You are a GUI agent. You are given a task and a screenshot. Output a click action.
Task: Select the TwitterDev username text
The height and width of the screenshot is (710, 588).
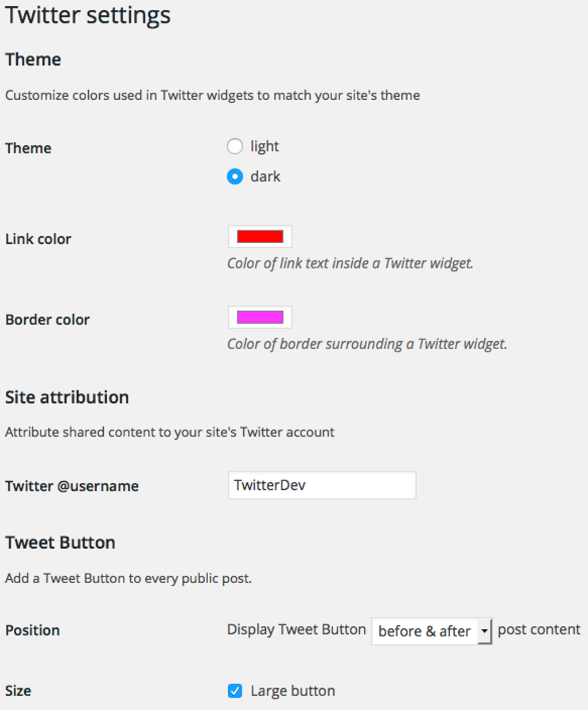coord(270,485)
